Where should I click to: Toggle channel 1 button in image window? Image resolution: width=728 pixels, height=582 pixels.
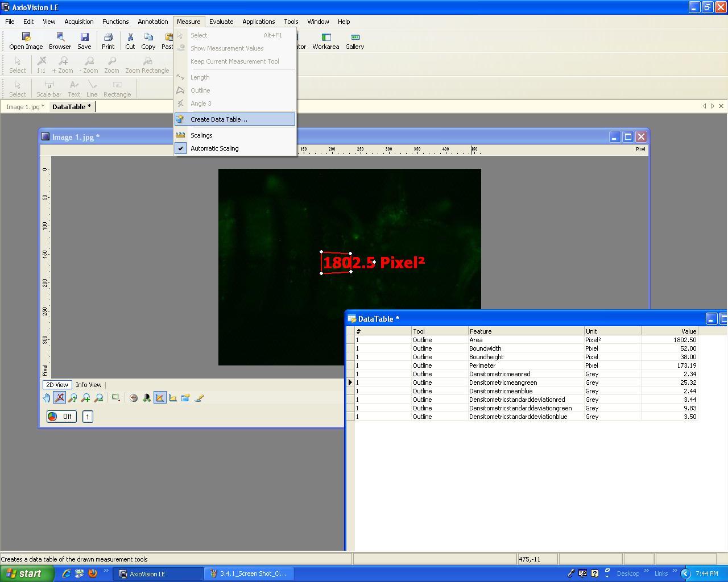(88, 417)
